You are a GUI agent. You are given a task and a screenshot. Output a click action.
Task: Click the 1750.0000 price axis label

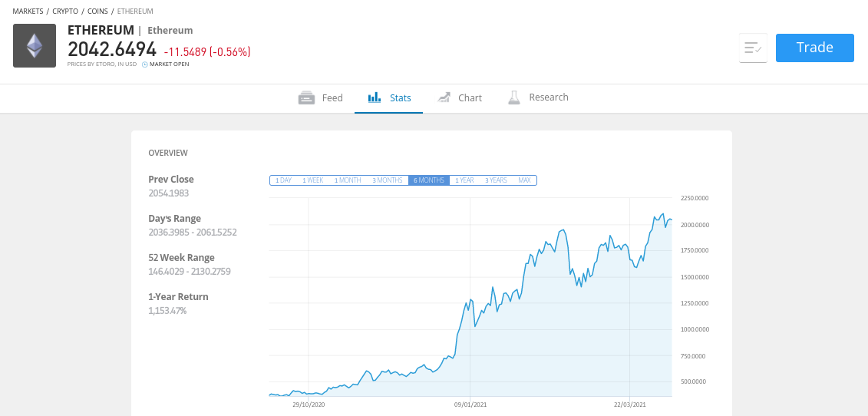click(x=695, y=251)
